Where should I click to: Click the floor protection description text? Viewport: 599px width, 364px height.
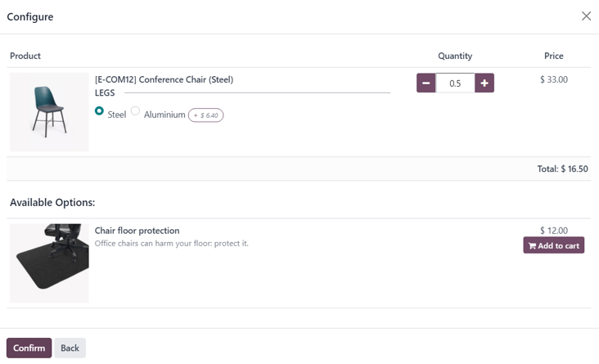click(171, 244)
